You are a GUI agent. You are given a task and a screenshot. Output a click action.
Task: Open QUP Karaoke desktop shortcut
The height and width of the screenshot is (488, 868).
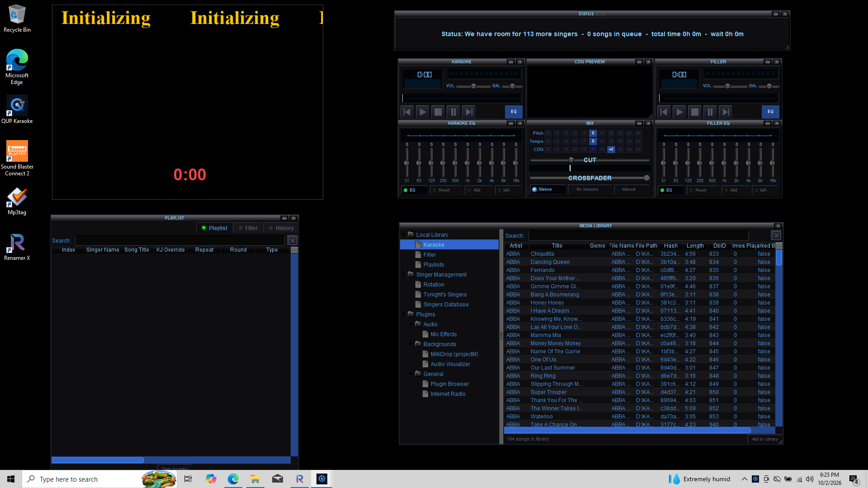[17, 110]
